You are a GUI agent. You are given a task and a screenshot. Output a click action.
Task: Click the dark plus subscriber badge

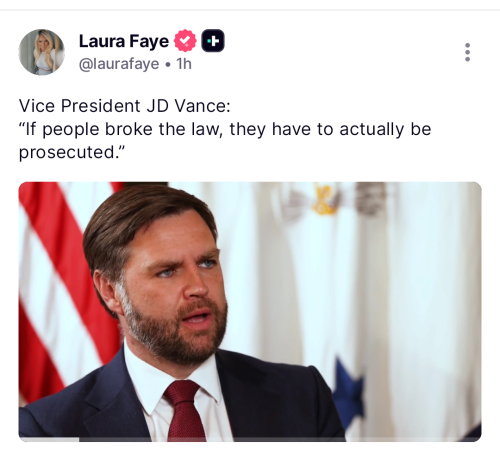[x=213, y=41]
